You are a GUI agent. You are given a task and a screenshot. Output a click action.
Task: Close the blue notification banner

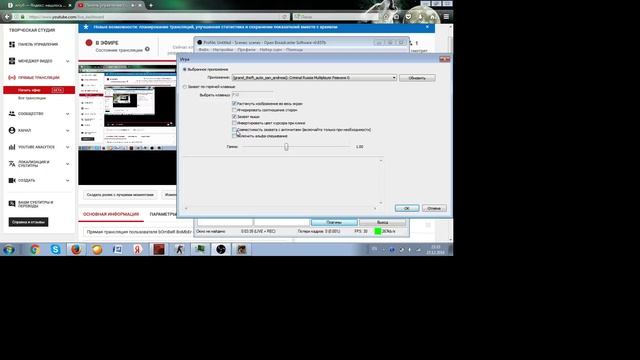(x=427, y=27)
